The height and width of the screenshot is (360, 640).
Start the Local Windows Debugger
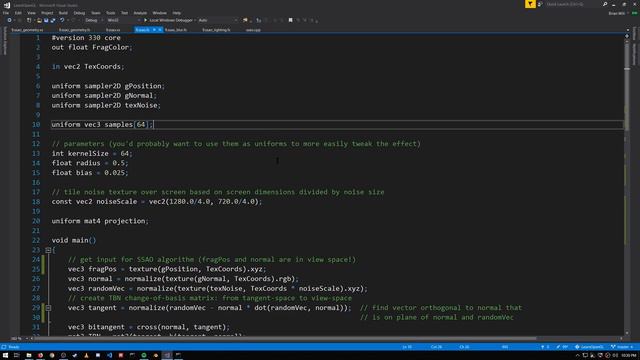[x=168, y=20]
